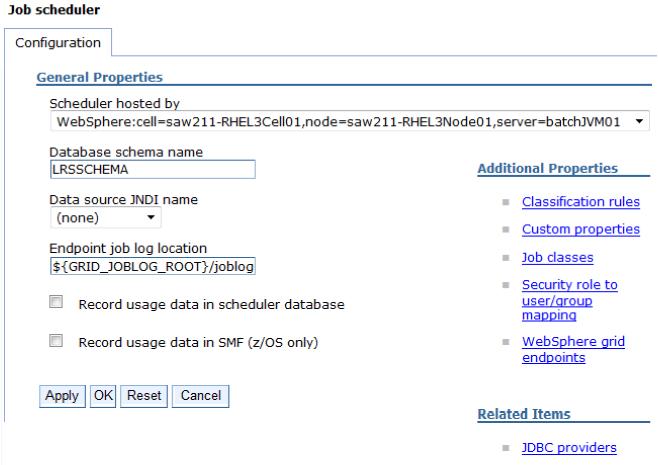Screen dimensions: 658x465
Task: Click the bullet icon beside Classification rules
Action: [x=506, y=202]
